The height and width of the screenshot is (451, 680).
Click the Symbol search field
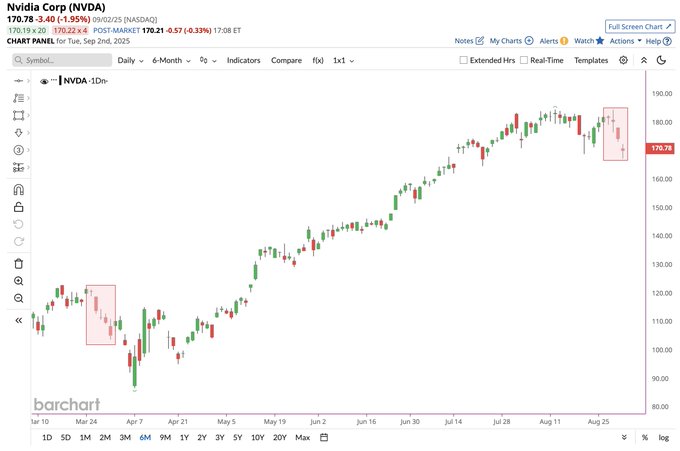coord(62,60)
